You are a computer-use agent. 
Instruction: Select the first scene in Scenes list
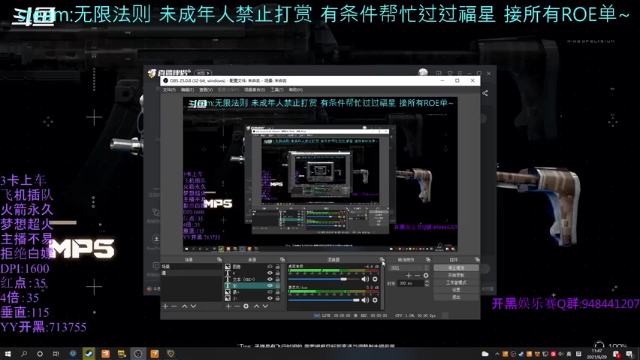pos(191,267)
